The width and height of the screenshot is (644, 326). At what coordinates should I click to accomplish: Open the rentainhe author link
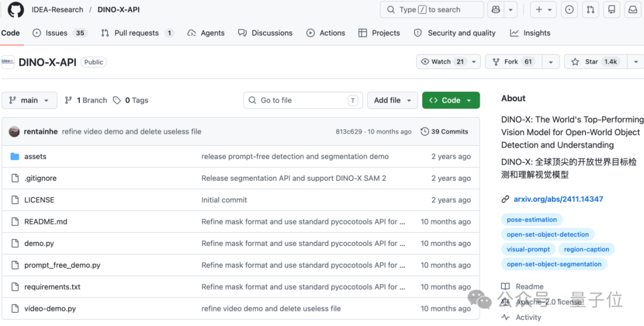[x=41, y=131]
